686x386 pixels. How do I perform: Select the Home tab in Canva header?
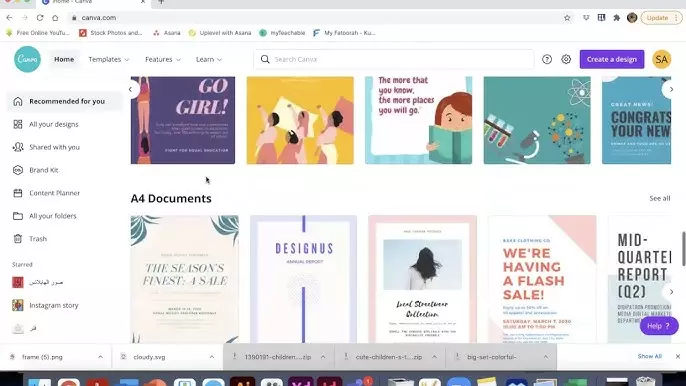64,59
